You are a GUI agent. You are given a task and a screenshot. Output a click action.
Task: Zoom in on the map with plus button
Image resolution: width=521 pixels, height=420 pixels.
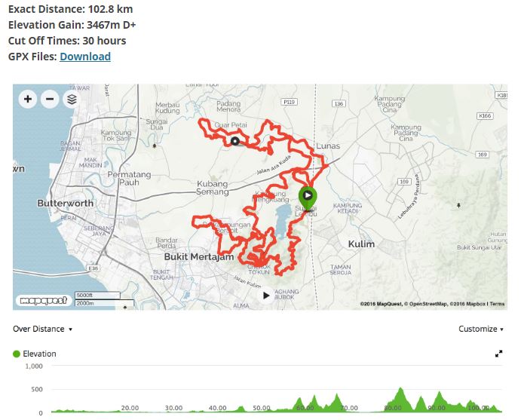click(28, 99)
